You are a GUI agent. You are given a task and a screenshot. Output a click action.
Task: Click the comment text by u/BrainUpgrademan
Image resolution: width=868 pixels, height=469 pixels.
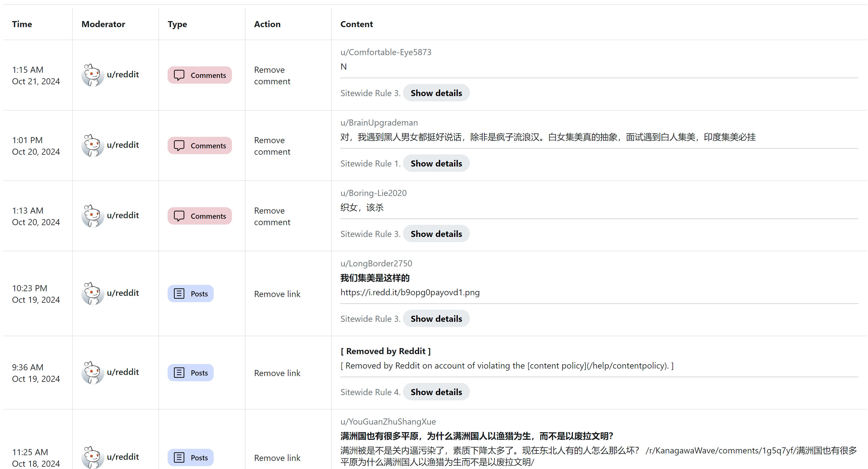point(548,137)
